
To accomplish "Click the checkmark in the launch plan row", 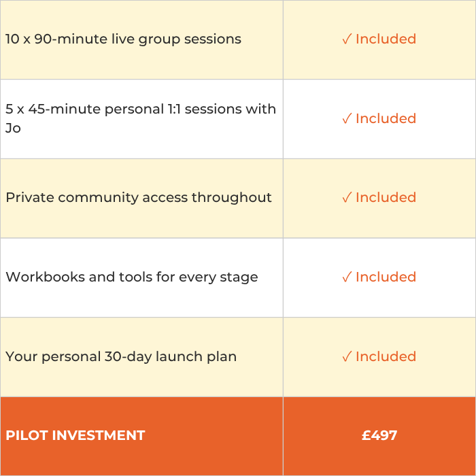I will [347, 357].
